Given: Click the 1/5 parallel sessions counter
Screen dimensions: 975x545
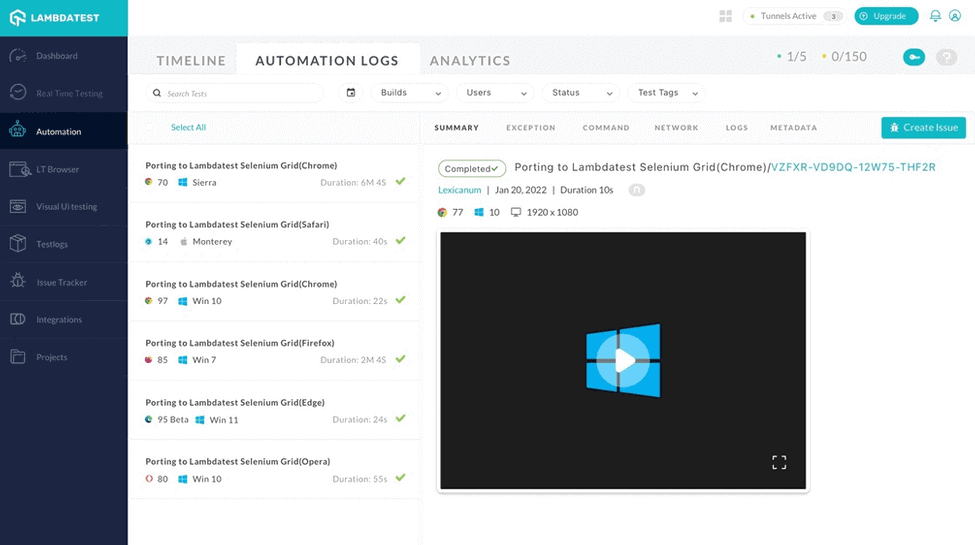Looking at the screenshot, I should tap(792, 57).
